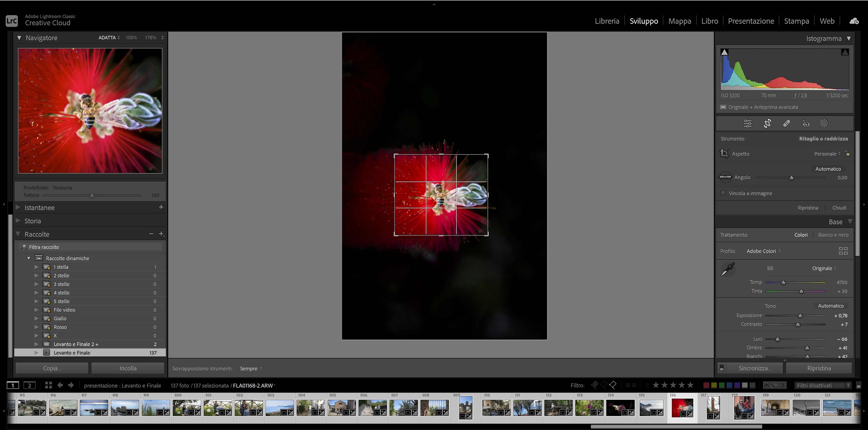Open the Masking tool icon
Screen dimensions: 868x430
pyautogui.click(x=823, y=124)
